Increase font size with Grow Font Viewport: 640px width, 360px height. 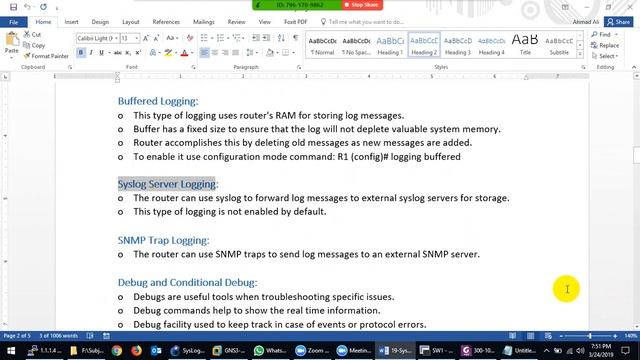(146, 38)
